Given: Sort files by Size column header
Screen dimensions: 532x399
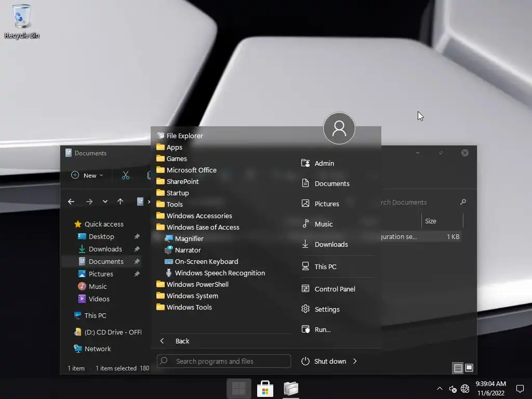Looking at the screenshot, I should (x=442, y=221).
